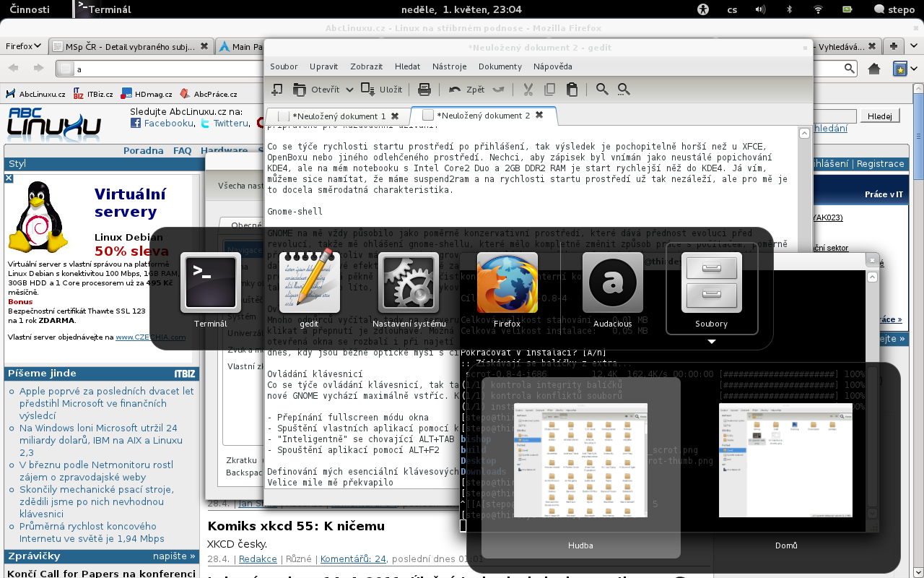Click the copy icon in gedit toolbar
This screenshot has height=578, width=924.
[550, 90]
